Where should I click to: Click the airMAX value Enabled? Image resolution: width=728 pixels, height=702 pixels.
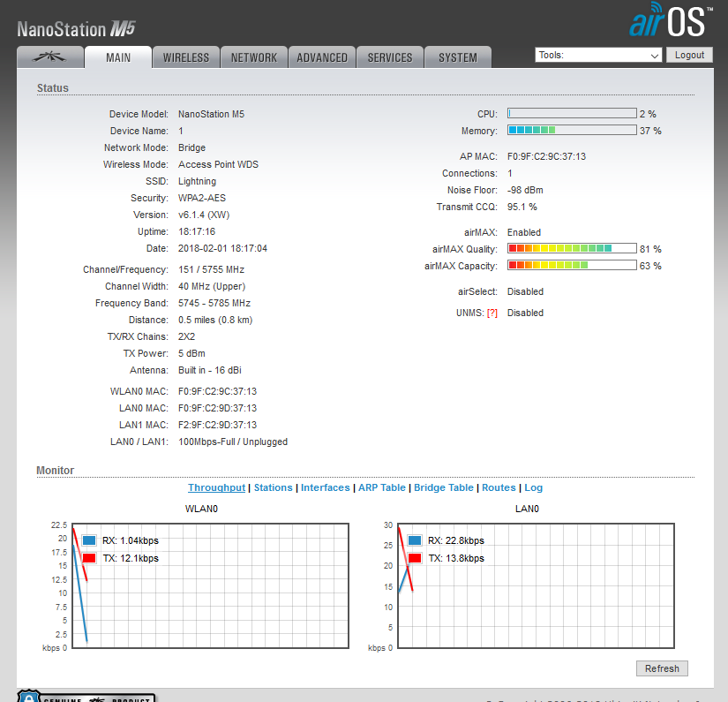tap(523, 232)
